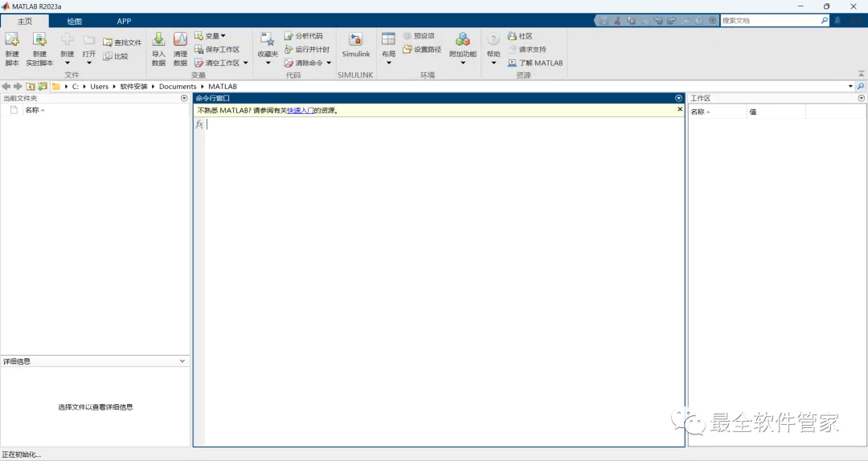Click 运行并计时 (Run and Time)

click(x=307, y=49)
